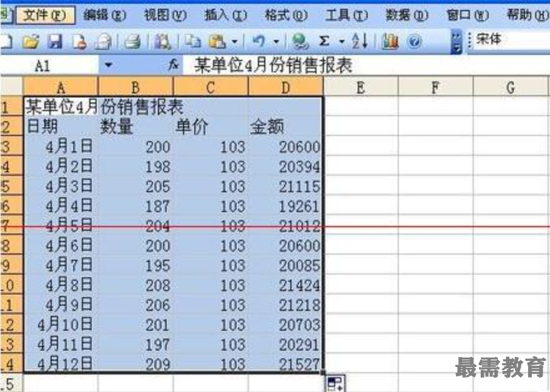Viewport: 550px width, 392px height.
Task: Click the Research binoculars icon
Action: tap(163, 42)
